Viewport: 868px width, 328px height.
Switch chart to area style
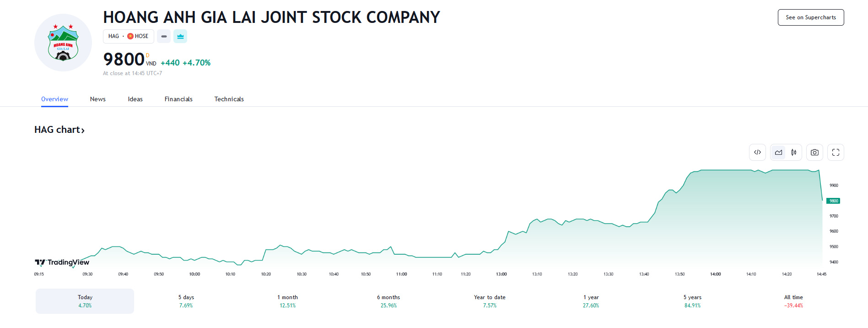click(x=778, y=153)
